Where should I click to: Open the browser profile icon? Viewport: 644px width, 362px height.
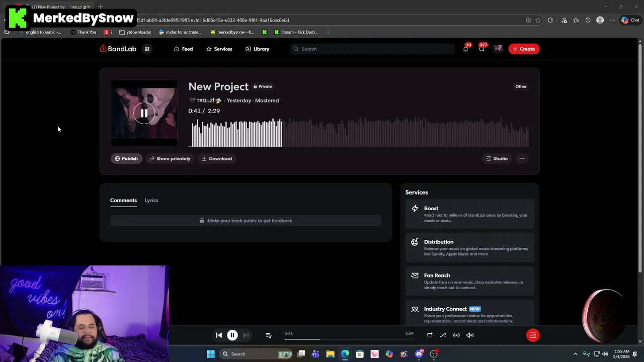pos(600,20)
